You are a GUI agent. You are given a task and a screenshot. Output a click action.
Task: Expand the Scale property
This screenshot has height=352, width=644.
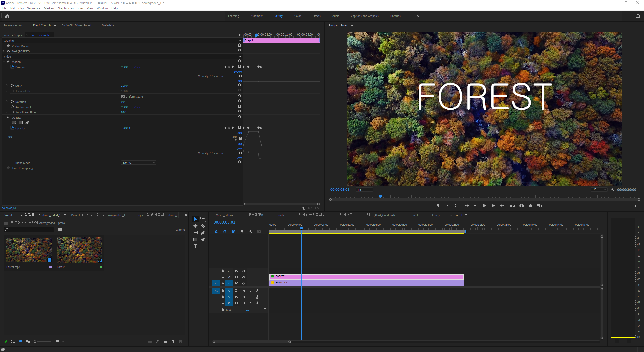(x=7, y=86)
